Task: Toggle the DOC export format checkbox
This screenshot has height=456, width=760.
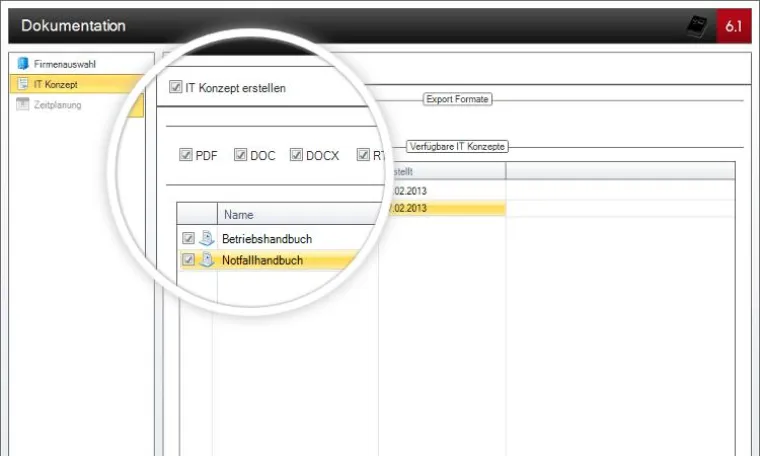Action: coord(240,155)
